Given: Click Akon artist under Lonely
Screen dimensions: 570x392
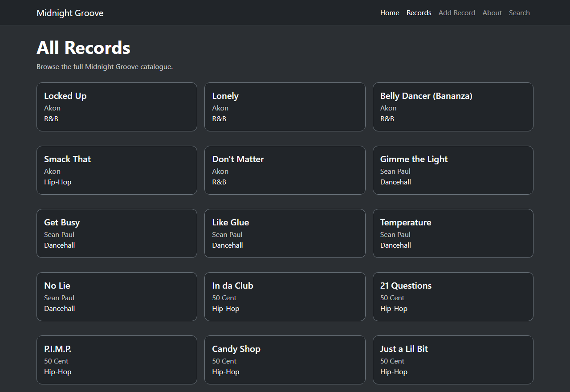Looking at the screenshot, I should coord(220,108).
